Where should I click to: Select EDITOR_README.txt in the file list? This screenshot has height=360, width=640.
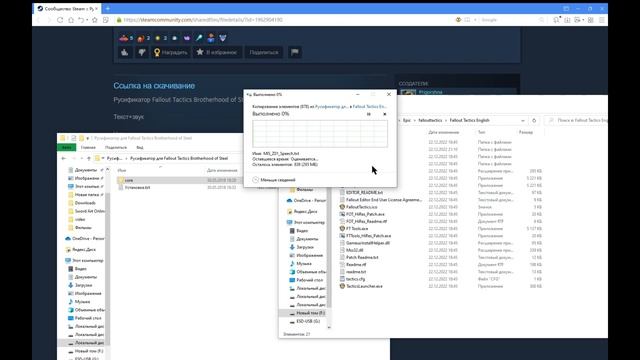(361, 192)
